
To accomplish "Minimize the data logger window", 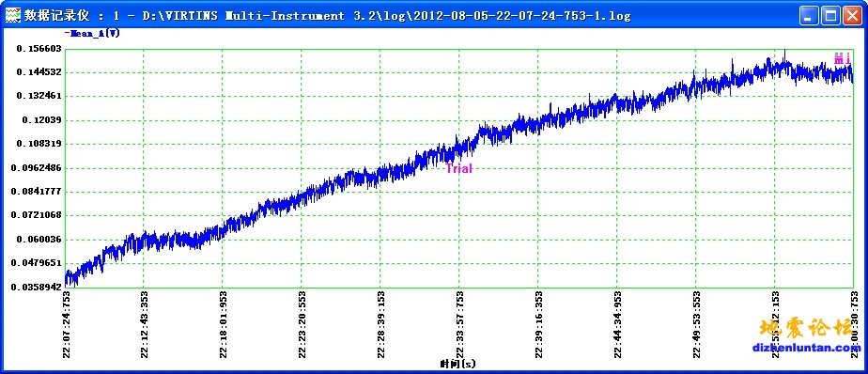I will 809,16.
